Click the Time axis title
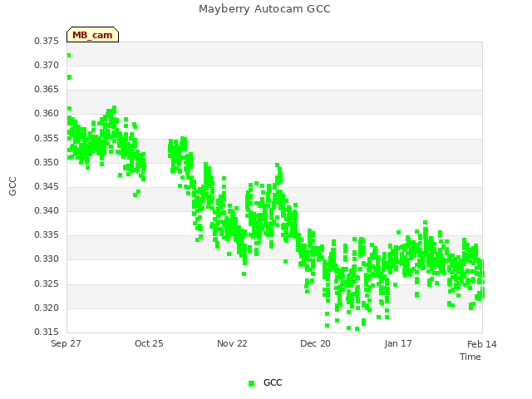Image resolution: width=532 pixels, height=399 pixels. pyautogui.click(x=470, y=357)
